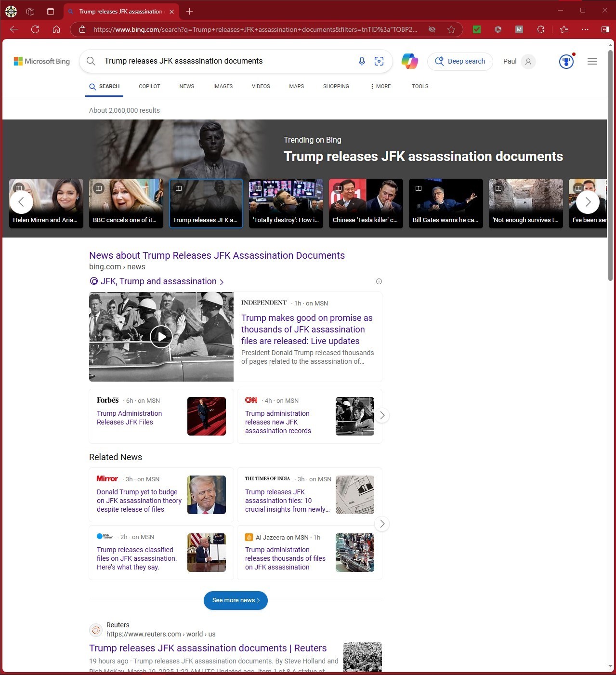Screen dimensions: 616x675
Task: Open the Chinese 'Tesla killer' trending card
Action: click(x=366, y=203)
